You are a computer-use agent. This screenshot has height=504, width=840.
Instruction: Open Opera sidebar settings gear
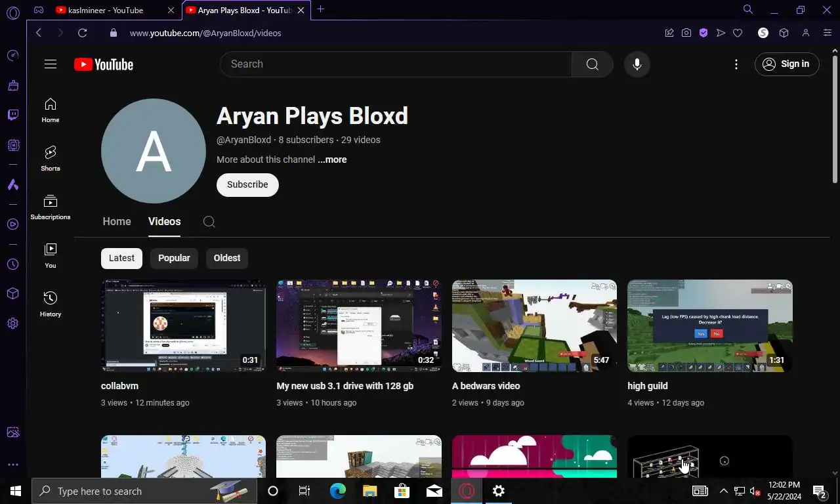pos(12,324)
